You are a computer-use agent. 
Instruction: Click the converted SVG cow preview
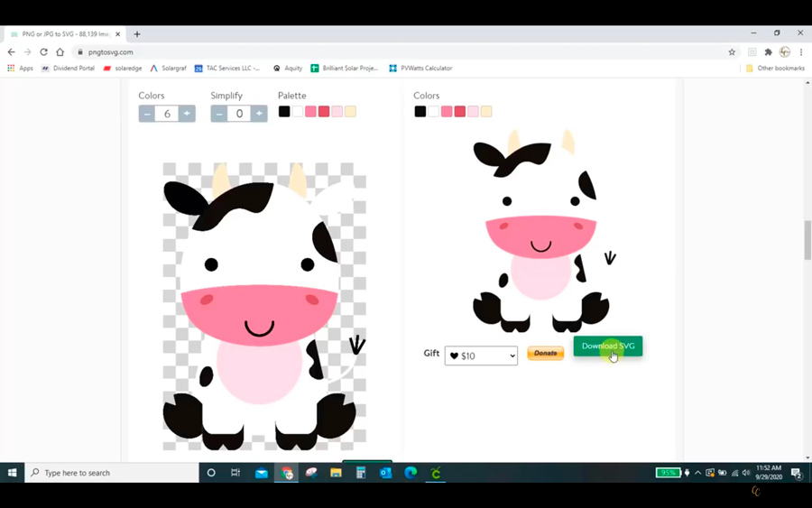tap(541, 230)
